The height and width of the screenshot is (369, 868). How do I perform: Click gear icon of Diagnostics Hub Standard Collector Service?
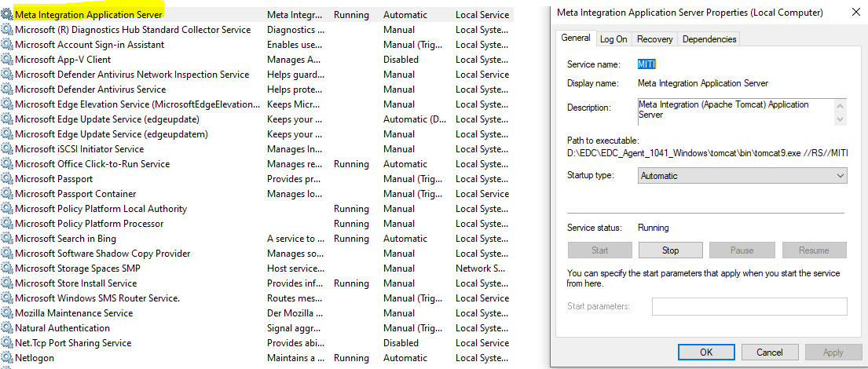6,29
